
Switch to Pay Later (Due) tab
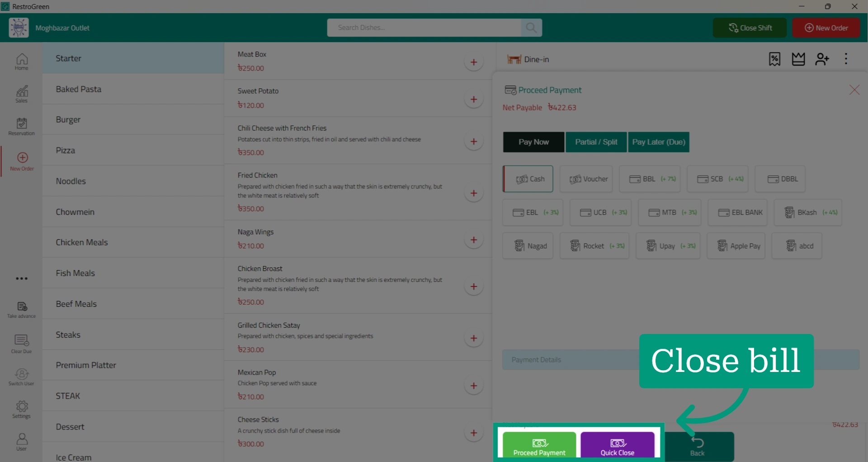pyautogui.click(x=659, y=142)
